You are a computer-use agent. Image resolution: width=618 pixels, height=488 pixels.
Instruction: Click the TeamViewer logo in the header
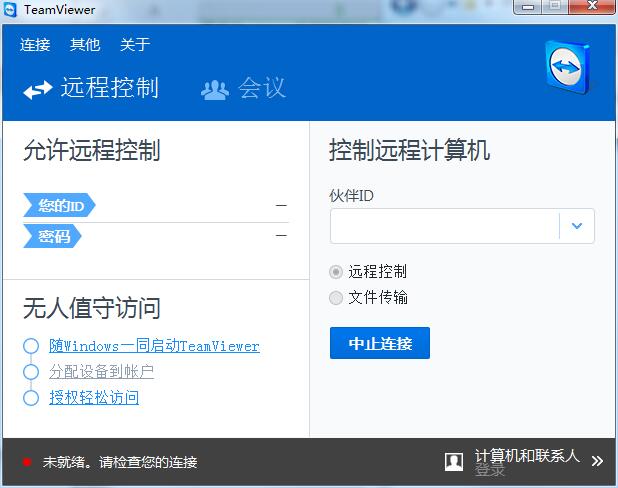(568, 67)
